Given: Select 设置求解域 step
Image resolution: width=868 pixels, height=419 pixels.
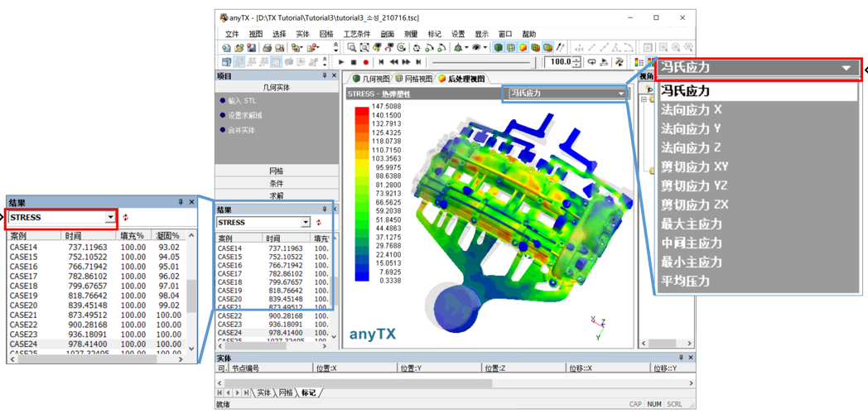Looking at the screenshot, I should tap(241, 115).
